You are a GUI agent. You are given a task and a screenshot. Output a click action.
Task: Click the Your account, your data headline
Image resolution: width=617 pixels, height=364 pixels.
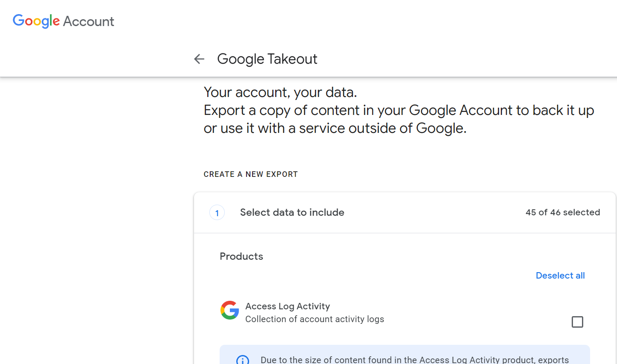tap(280, 92)
